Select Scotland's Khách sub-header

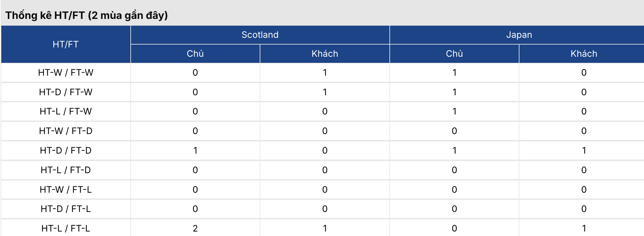click(325, 54)
